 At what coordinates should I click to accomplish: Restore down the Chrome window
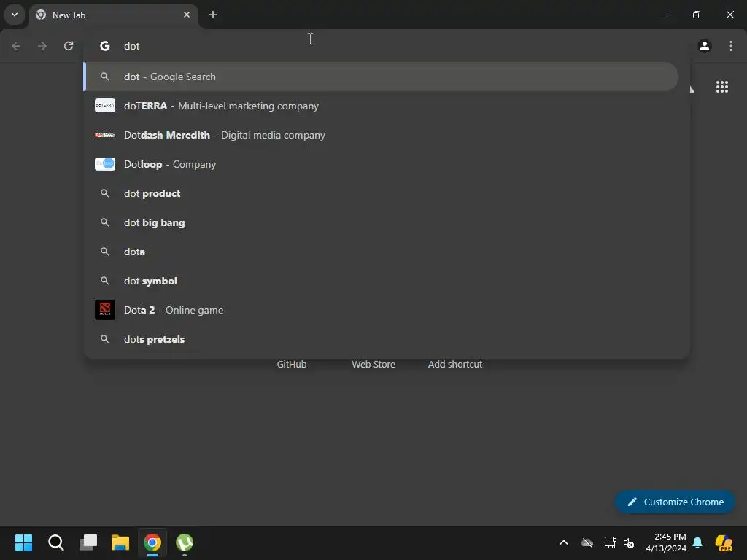tap(697, 15)
